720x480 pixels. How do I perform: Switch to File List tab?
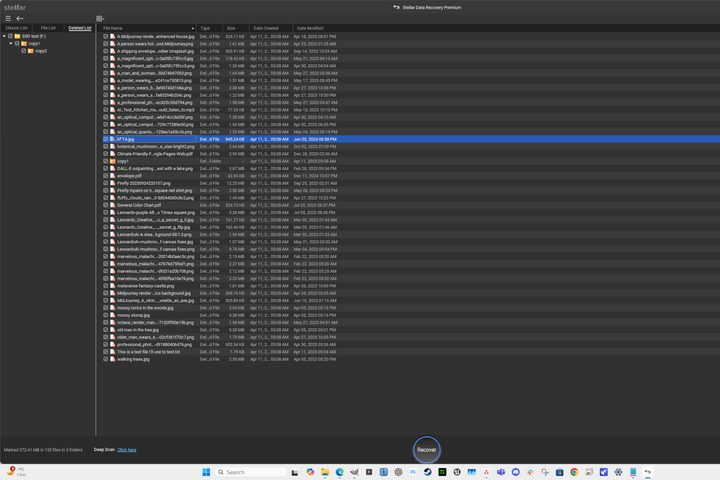point(48,28)
